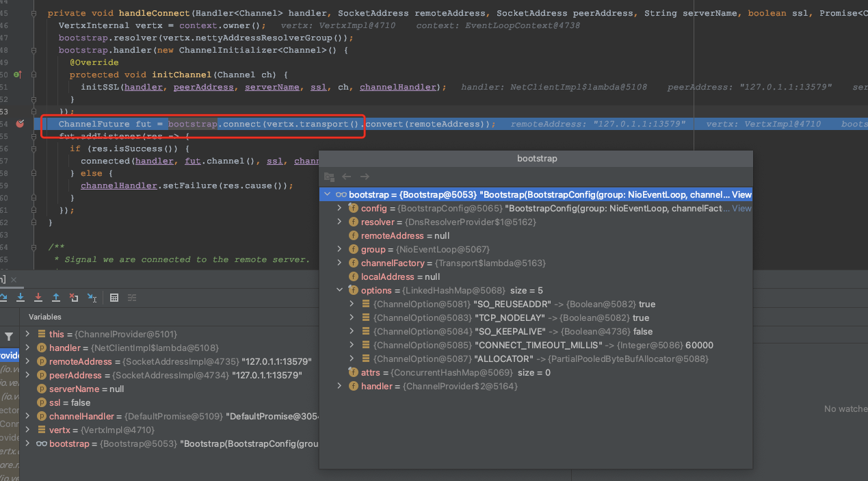Expand the peerAddress variable

tap(27, 376)
